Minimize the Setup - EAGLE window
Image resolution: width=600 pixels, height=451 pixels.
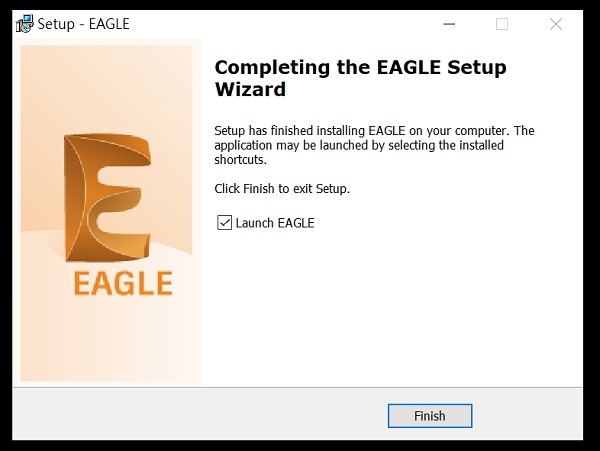pos(446,24)
